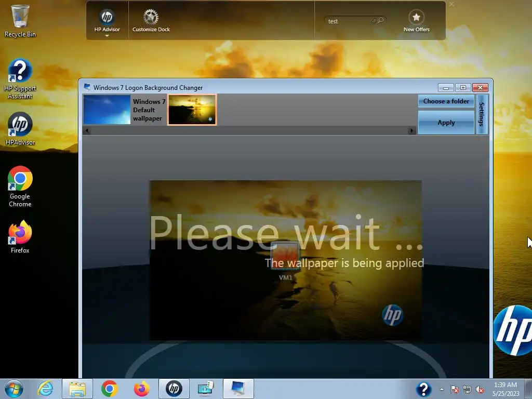Open Windows Explorer from the taskbar
Viewport: 532px width, 399px height.
[x=77, y=389]
